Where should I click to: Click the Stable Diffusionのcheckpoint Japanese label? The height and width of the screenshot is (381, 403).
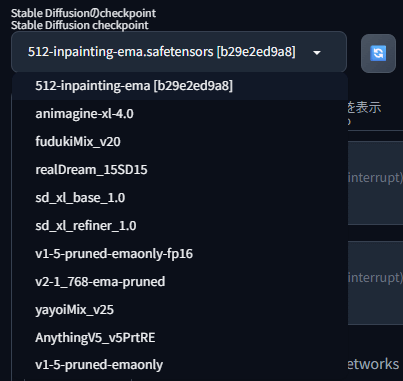[83, 13]
